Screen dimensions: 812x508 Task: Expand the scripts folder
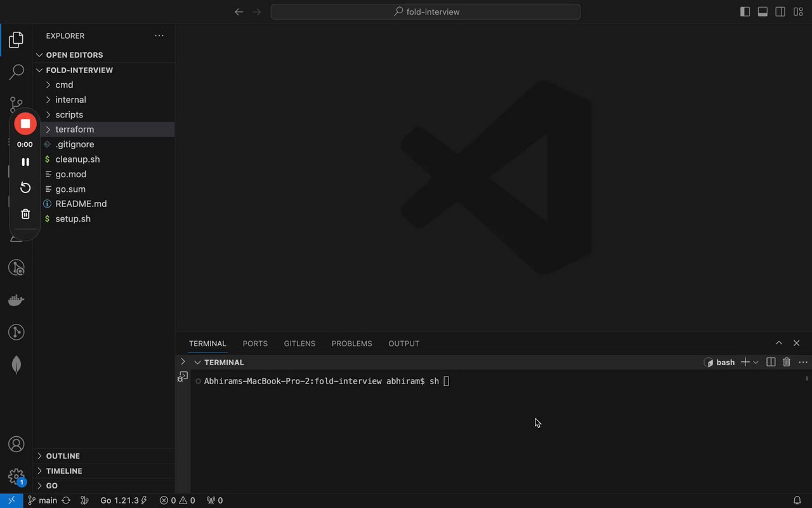pyautogui.click(x=104, y=115)
